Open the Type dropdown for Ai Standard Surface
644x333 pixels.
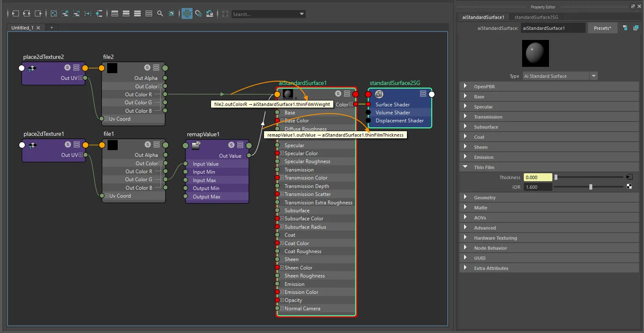[560, 76]
